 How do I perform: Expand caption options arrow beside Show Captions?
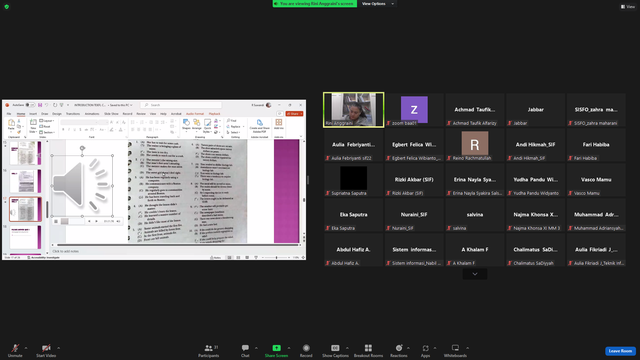click(x=347, y=348)
